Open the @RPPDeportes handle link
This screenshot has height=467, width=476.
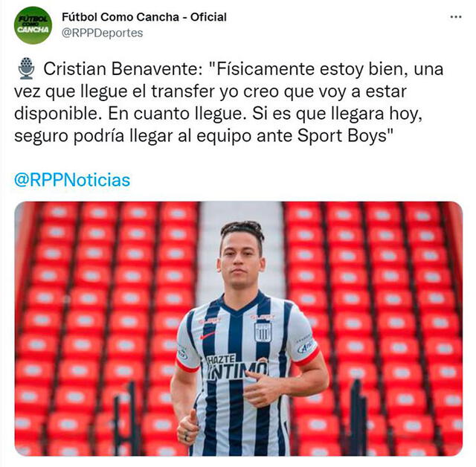point(103,33)
